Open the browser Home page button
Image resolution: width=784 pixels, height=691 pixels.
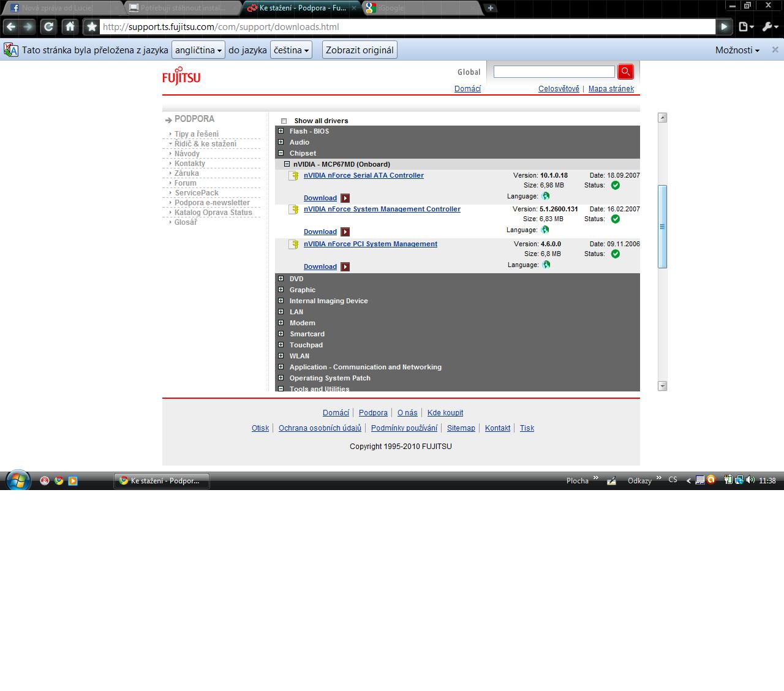tap(70, 27)
